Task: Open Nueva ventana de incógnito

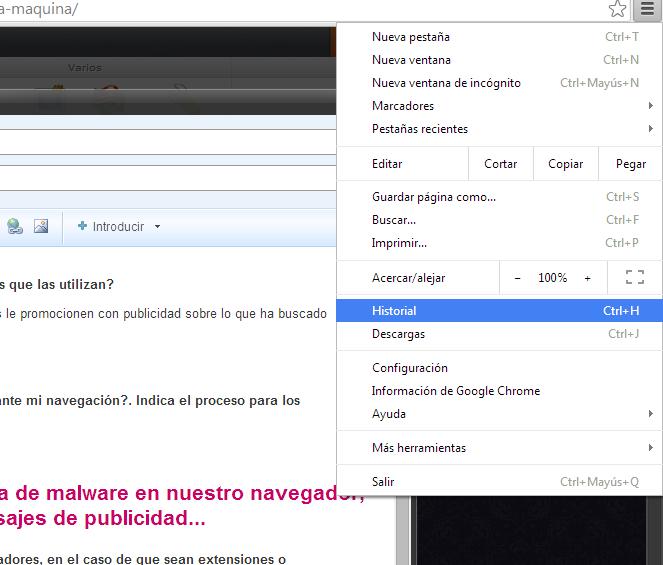Action: 499,83
